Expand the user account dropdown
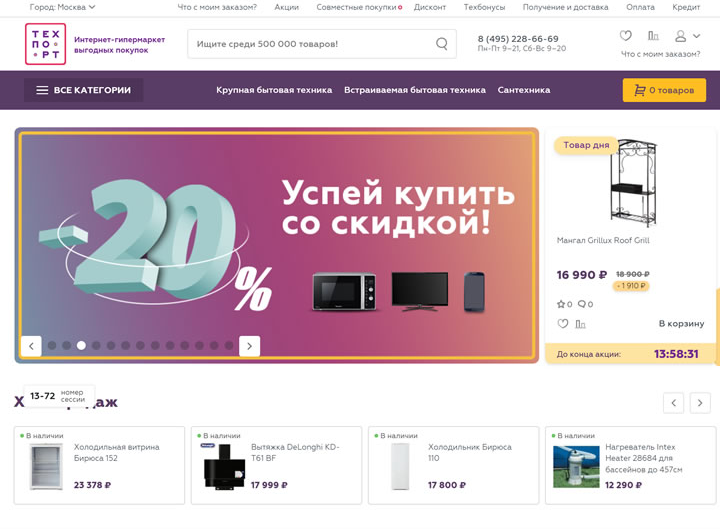This screenshot has width=727, height=529. [687, 36]
